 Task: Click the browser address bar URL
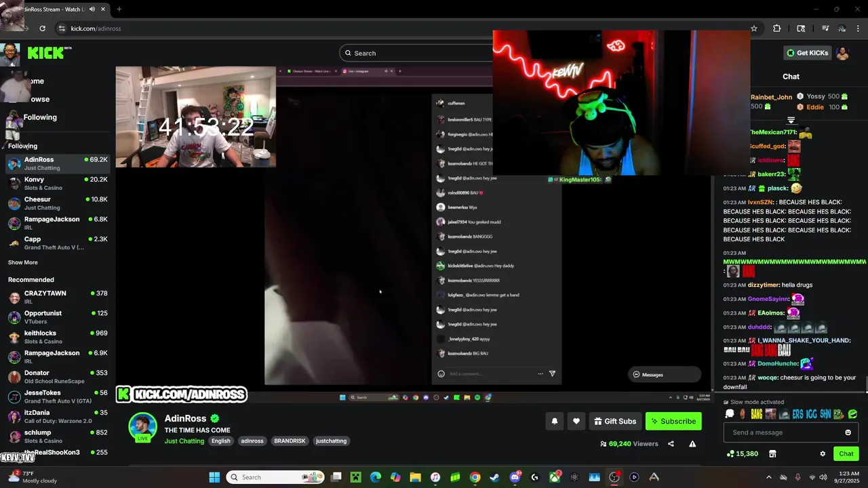(x=96, y=28)
